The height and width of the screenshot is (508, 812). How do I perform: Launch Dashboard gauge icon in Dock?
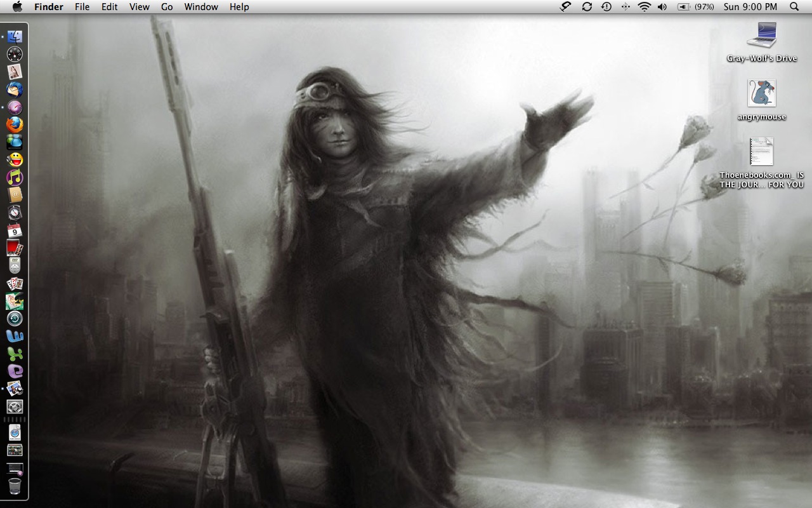[15, 55]
